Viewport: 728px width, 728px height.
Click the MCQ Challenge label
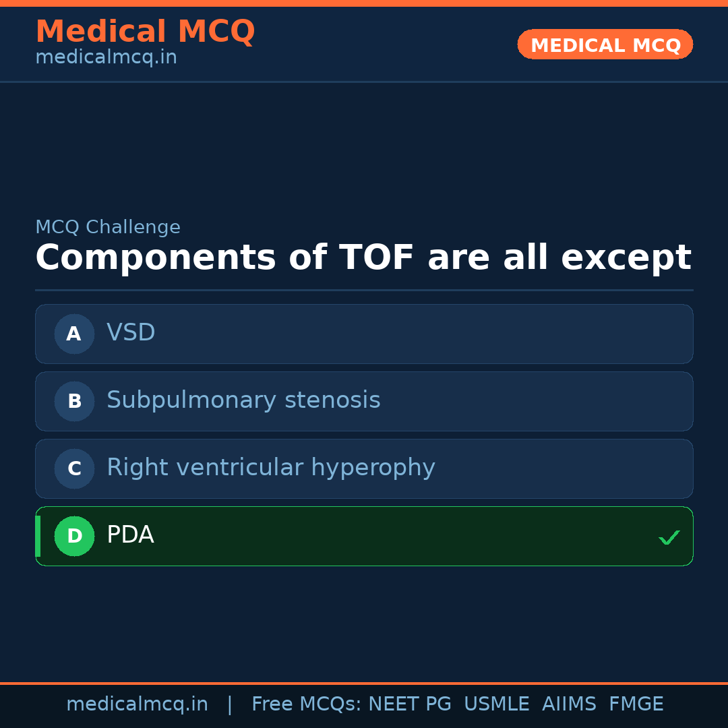pyautogui.click(x=108, y=228)
